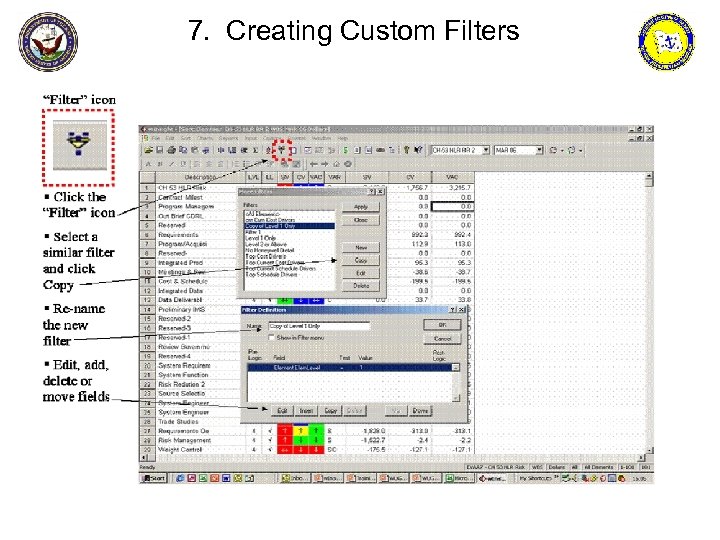Click the 'Weight Control' row description

click(180, 450)
